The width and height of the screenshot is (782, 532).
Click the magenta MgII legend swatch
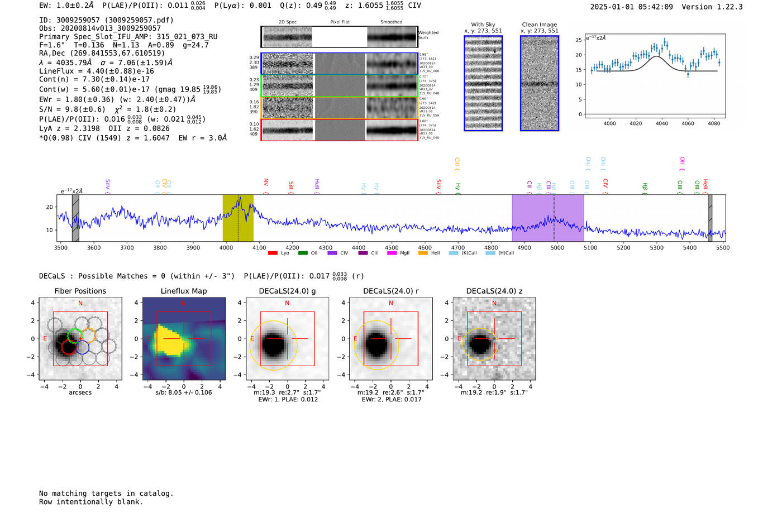(392, 253)
